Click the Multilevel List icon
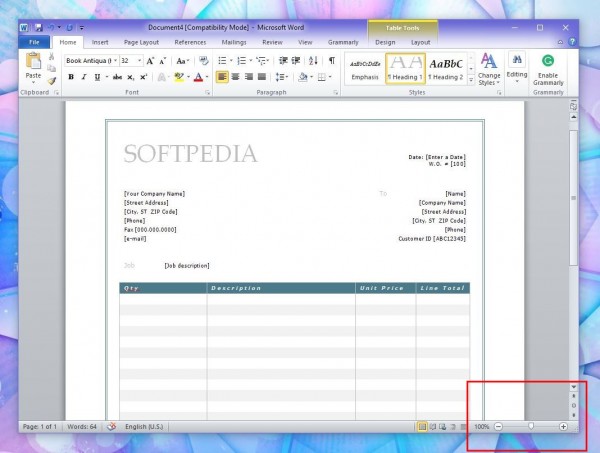 261,61
